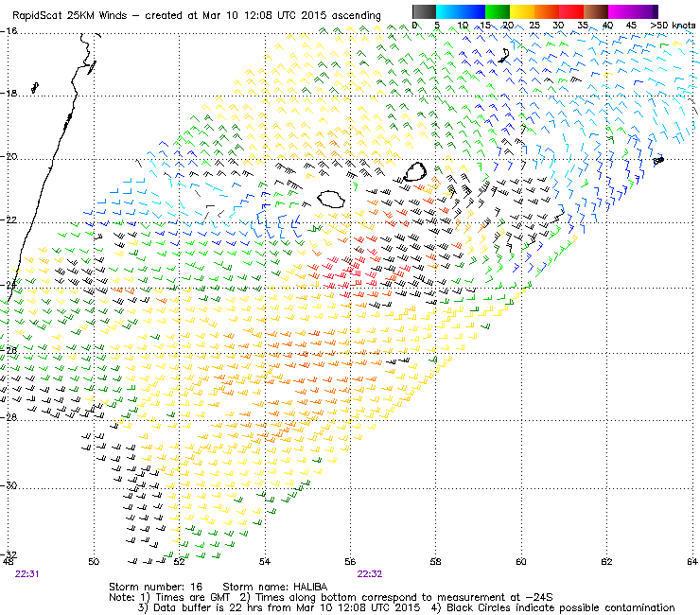Click the longitude label '60'
This screenshot has height=615, width=700.
click(521, 561)
